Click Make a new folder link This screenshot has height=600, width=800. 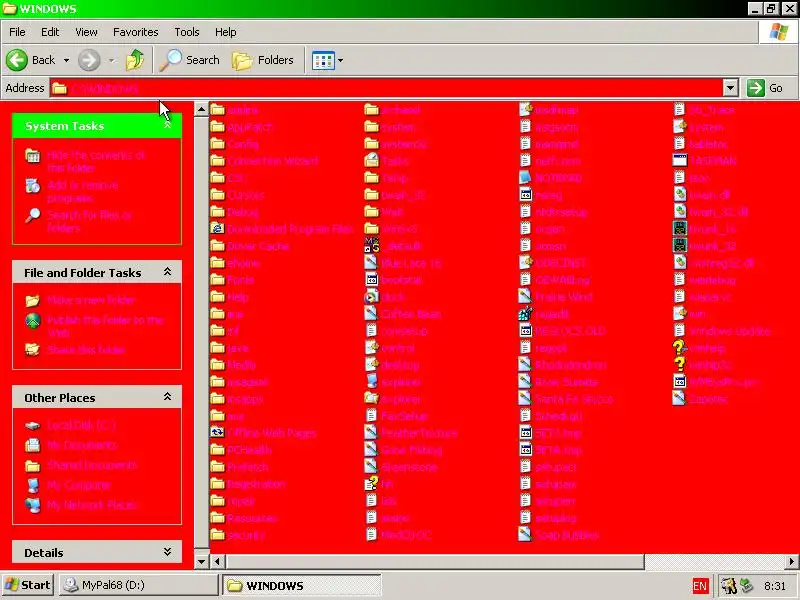pos(91,300)
